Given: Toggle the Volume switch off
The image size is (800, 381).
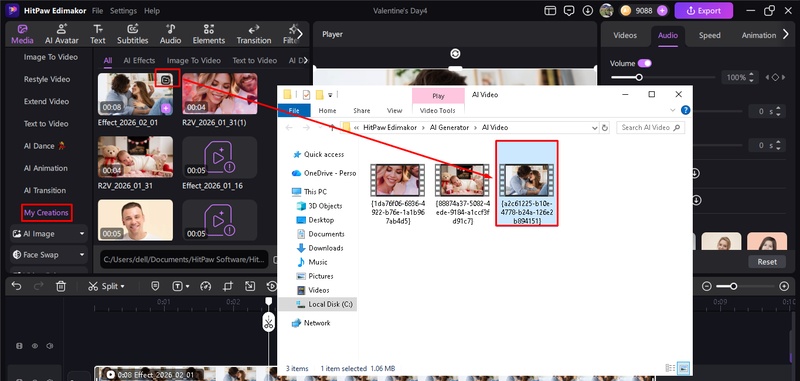Looking at the screenshot, I should pyautogui.click(x=645, y=63).
